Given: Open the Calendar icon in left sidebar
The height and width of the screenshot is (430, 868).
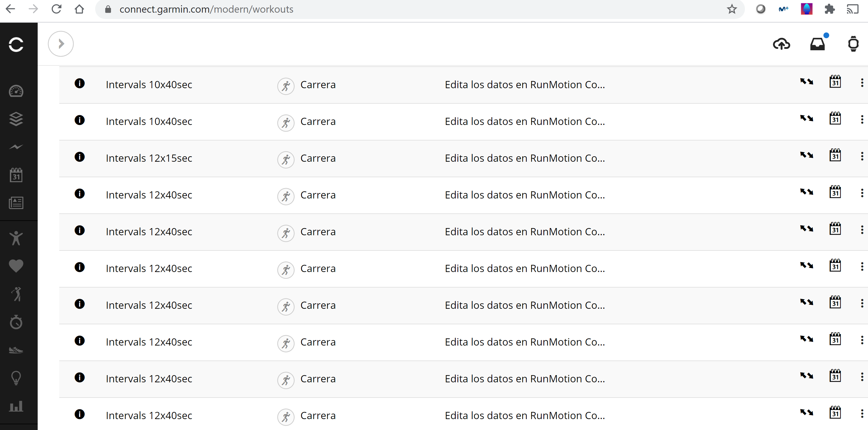Looking at the screenshot, I should (16, 175).
